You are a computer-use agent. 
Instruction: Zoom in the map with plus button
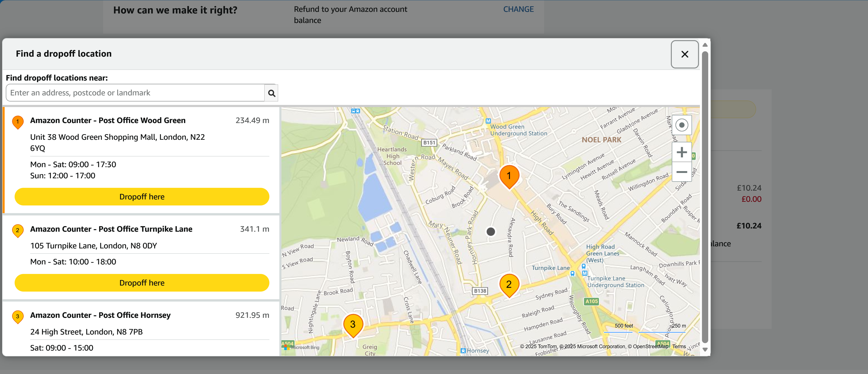coord(681,152)
